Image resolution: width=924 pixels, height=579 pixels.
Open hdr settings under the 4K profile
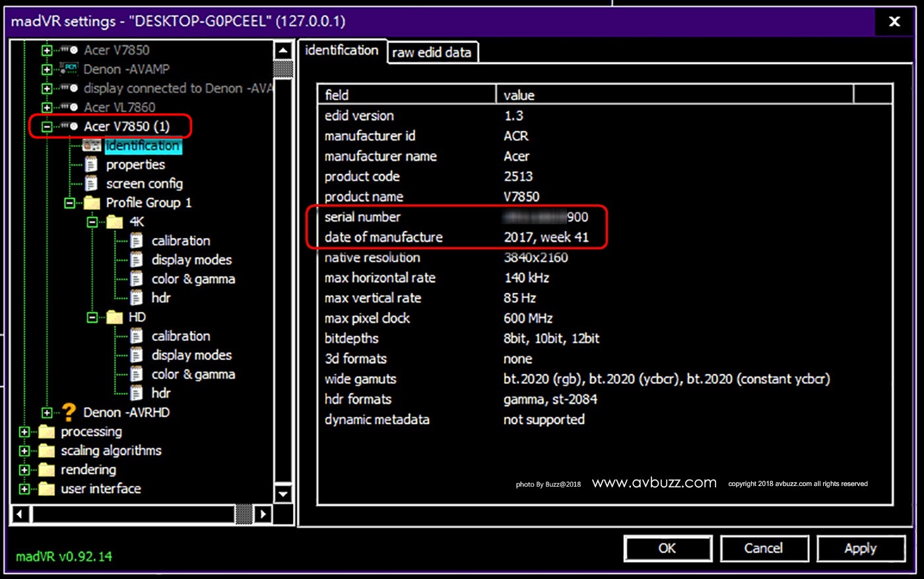[160, 298]
